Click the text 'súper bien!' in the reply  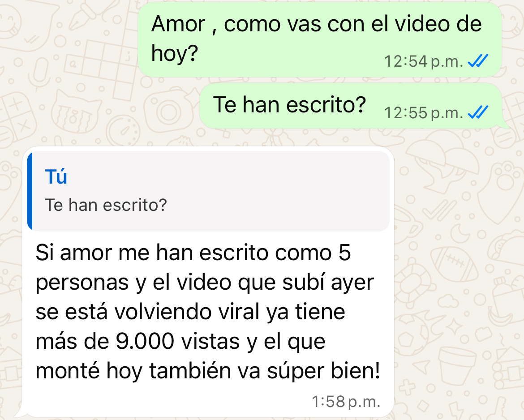pos(323,371)
